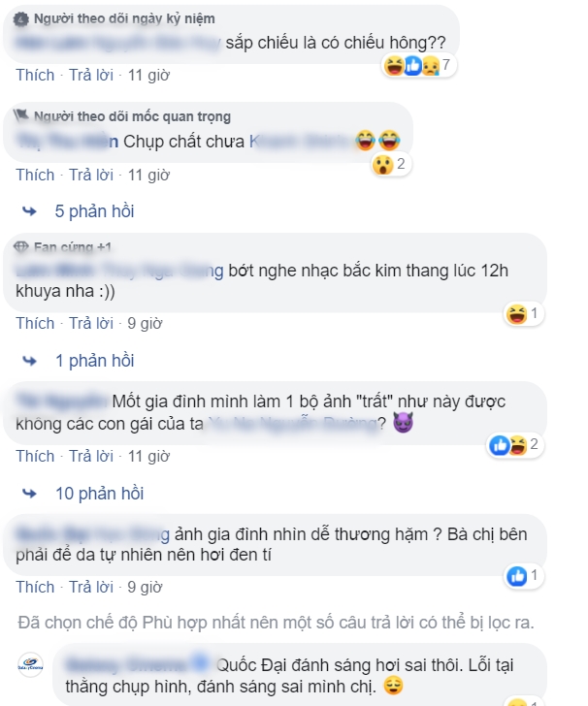Click the wow reaction on 'Chụp chất chưa' comment
588x706 pixels.
pyautogui.click(x=382, y=164)
